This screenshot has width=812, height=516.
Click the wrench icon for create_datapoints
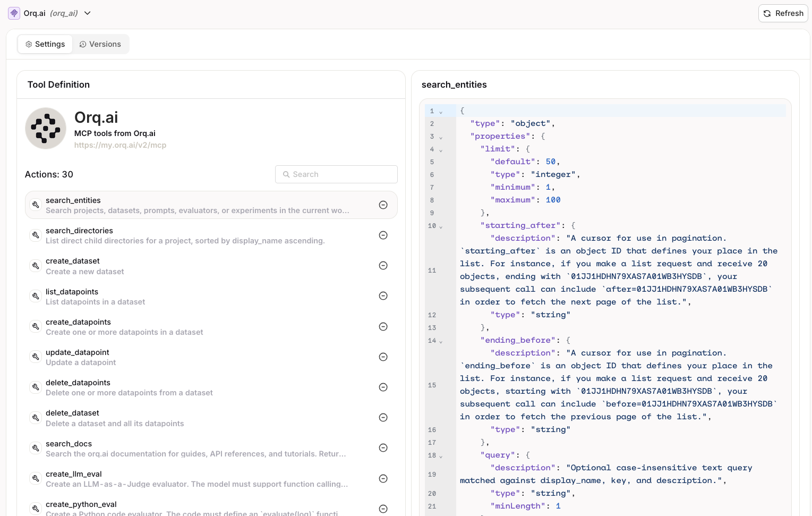pyautogui.click(x=36, y=326)
